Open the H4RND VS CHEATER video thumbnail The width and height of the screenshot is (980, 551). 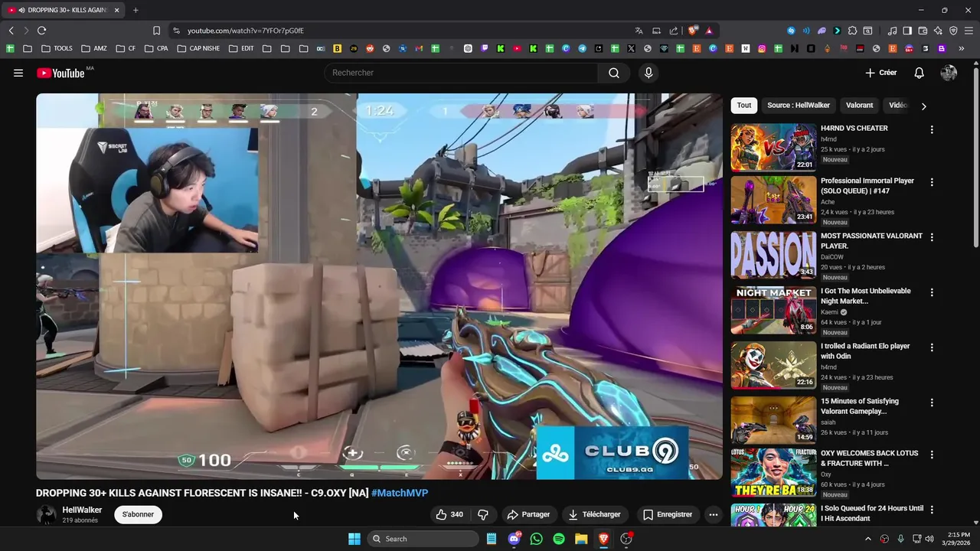point(773,147)
